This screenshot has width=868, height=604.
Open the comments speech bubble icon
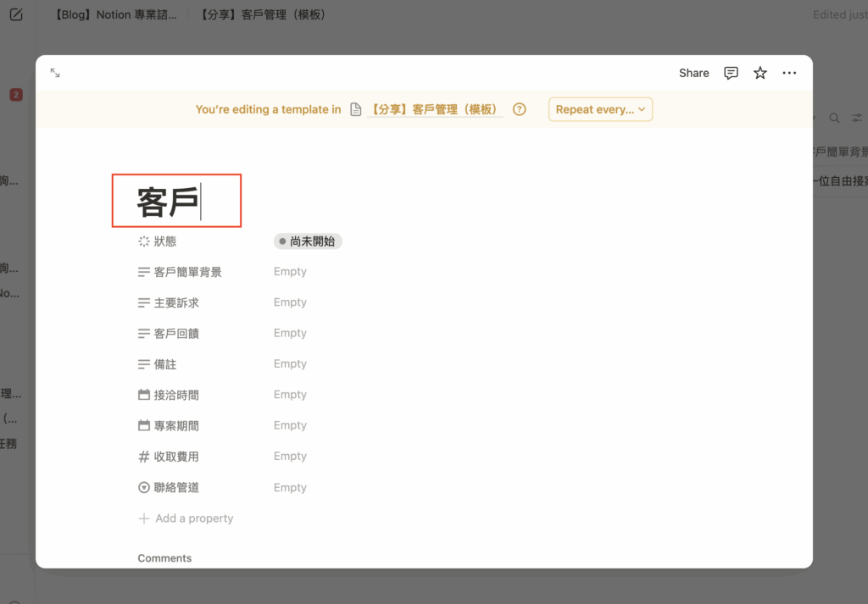(731, 73)
